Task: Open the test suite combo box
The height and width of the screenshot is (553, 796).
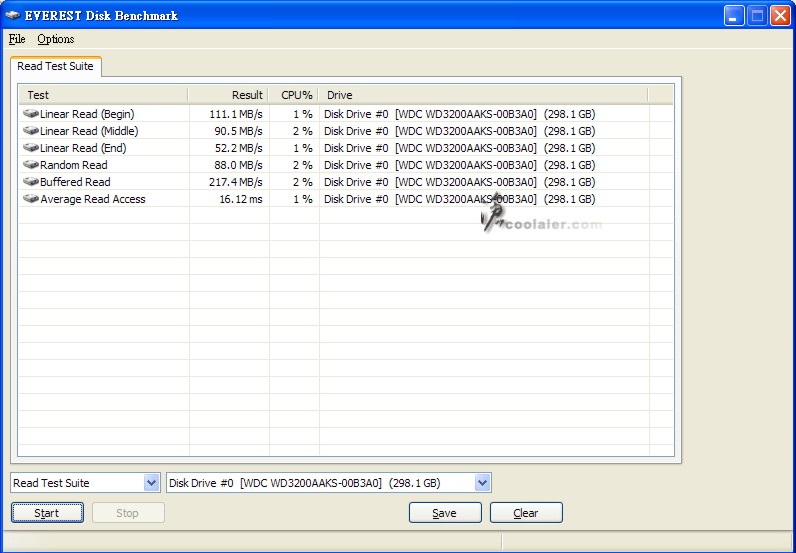Action: 85,482
